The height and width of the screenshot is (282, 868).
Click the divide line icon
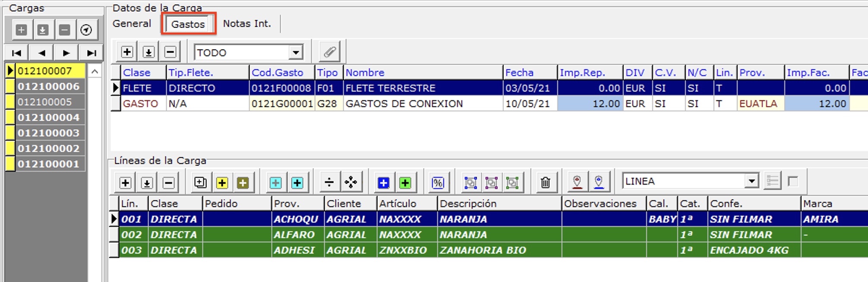[329, 183]
